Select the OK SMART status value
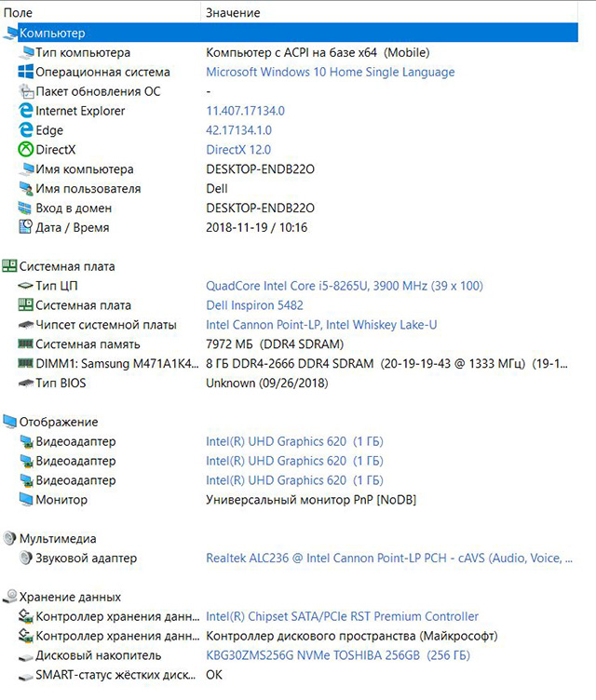596x700 pixels. [x=214, y=675]
